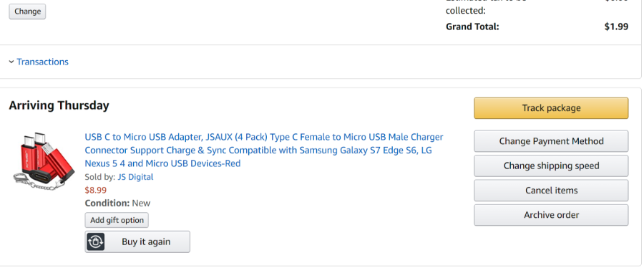Viewport: 644px width, 268px height.
Task: Expand the Transactions chevron arrow
Action: coord(11,62)
